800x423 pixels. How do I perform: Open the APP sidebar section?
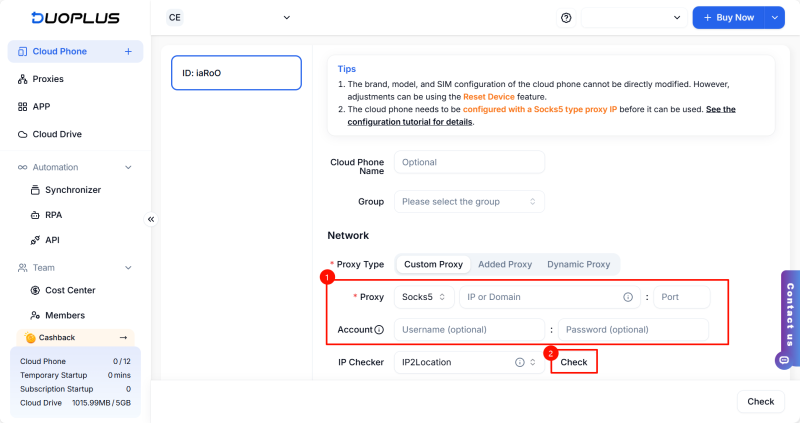(41, 106)
